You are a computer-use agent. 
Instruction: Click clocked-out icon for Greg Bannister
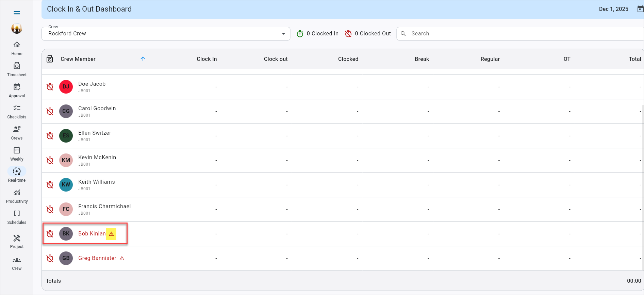pos(50,258)
